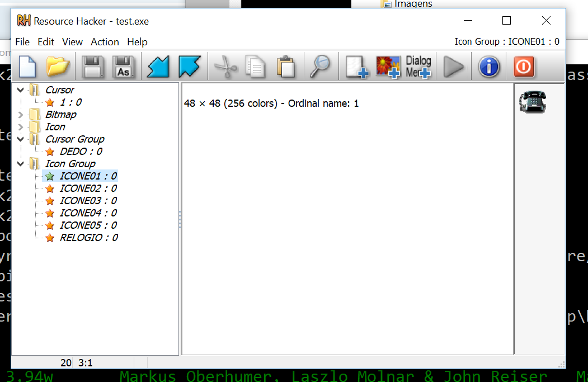The width and height of the screenshot is (588, 382).
Task: Select the 'DEDO : 0' cursor group item
Action: 81,152
